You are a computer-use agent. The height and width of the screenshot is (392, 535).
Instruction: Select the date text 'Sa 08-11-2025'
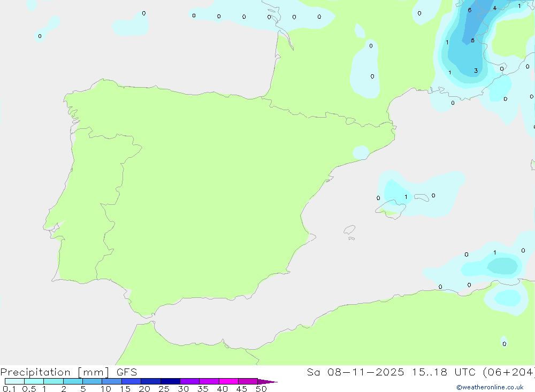tap(355, 372)
